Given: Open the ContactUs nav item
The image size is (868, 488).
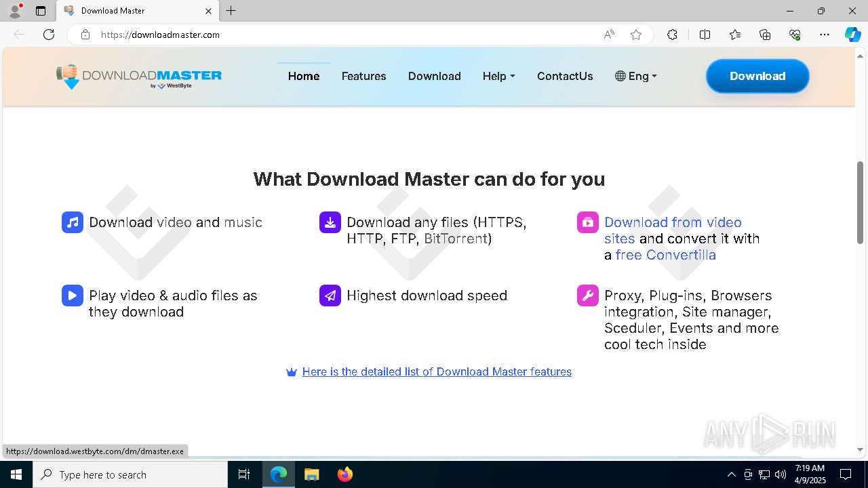Looking at the screenshot, I should (565, 76).
